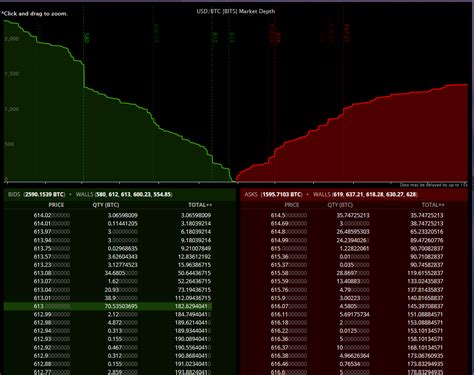Click the bid quantity 0.02968635
The width and height of the screenshot is (474, 375).
pyautogui.click(x=122, y=248)
